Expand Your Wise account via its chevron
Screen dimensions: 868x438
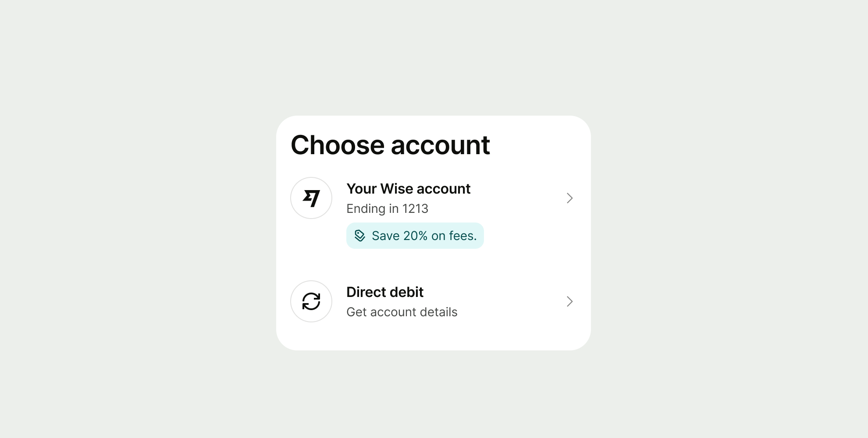coord(569,198)
